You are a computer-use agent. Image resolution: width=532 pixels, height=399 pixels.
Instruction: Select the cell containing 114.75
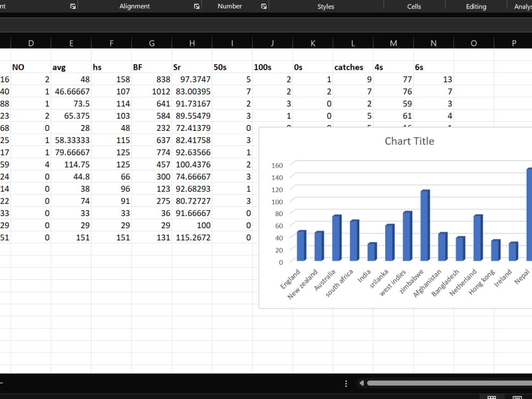pyautogui.click(x=71, y=164)
